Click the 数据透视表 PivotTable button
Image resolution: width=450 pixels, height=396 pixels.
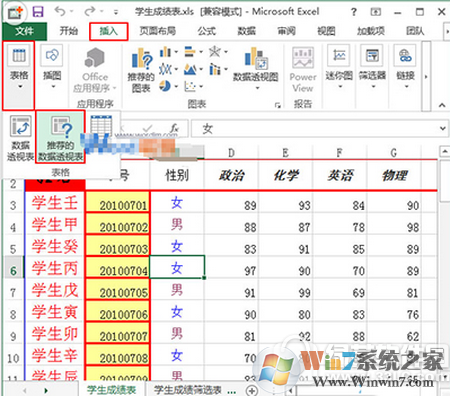click(x=20, y=138)
